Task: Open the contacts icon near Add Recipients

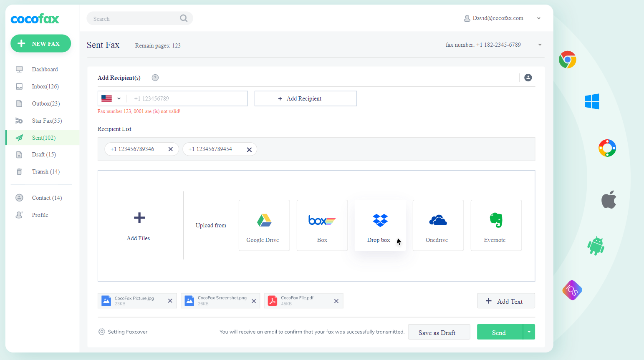Action: 528,78
